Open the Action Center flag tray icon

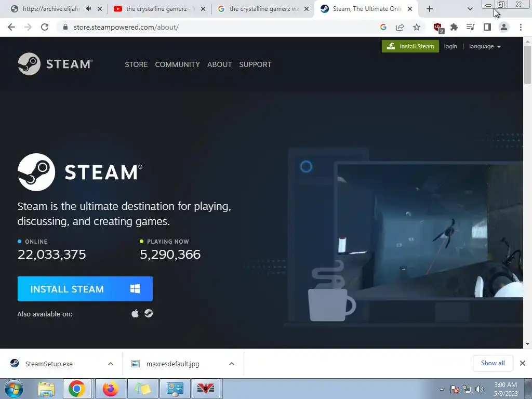click(455, 389)
